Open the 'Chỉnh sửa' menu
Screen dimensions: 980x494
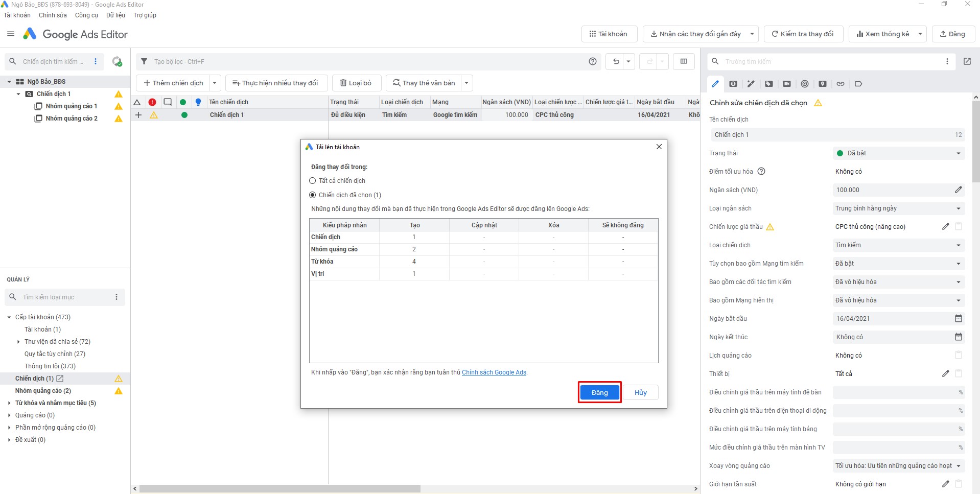click(53, 15)
